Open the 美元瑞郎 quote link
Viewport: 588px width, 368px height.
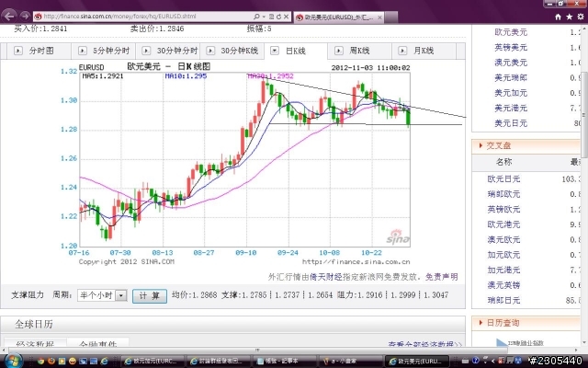(x=511, y=77)
